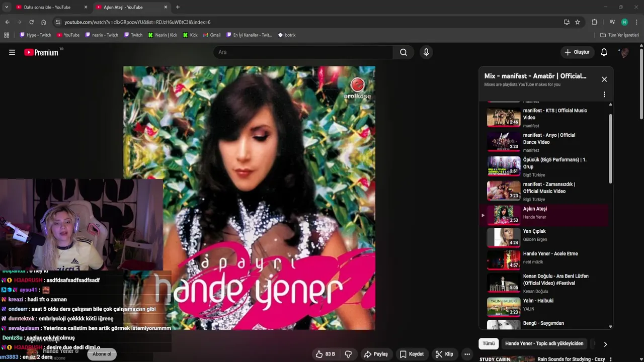Screen dimensions: 644x362
Task: Bookmark this page with the star
Action: click(578, 22)
